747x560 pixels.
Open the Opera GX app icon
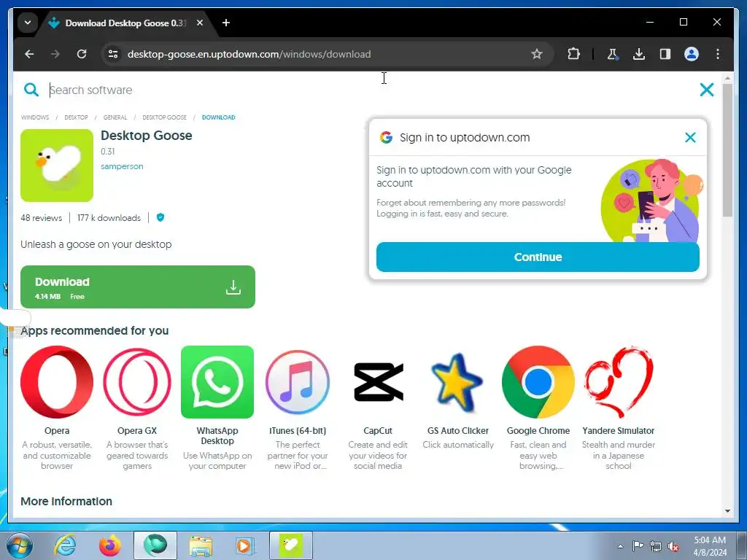point(137,382)
